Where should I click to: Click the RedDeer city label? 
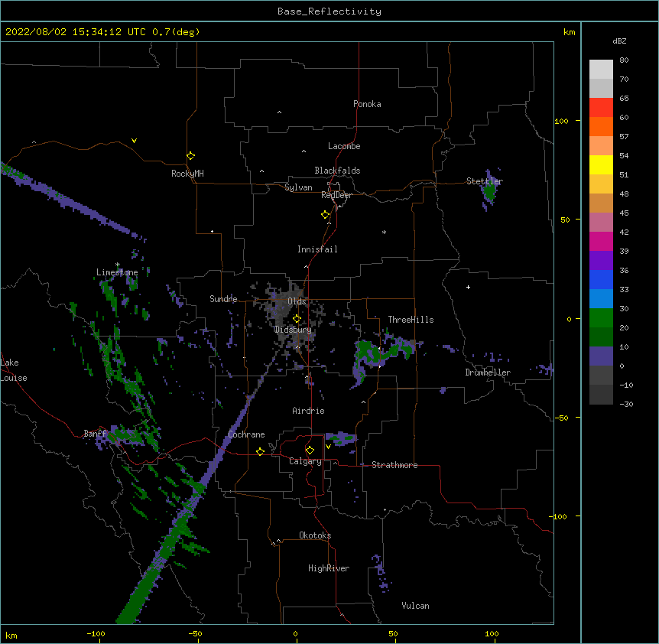[x=336, y=195]
